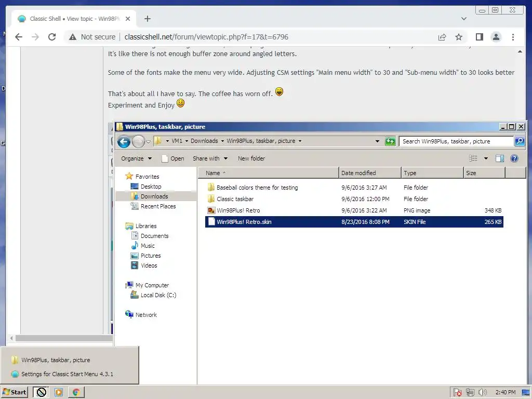The height and width of the screenshot is (399, 532).
Task: Click the share page icon in address bar
Action: tap(442, 37)
